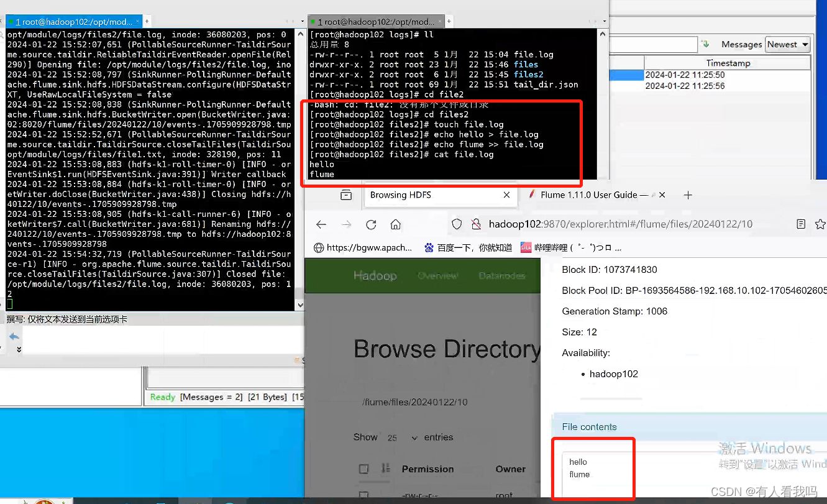Open the Show 25 entries dropdown
The width and height of the screenshot is (827, 504).
click(x=403, y=438)
